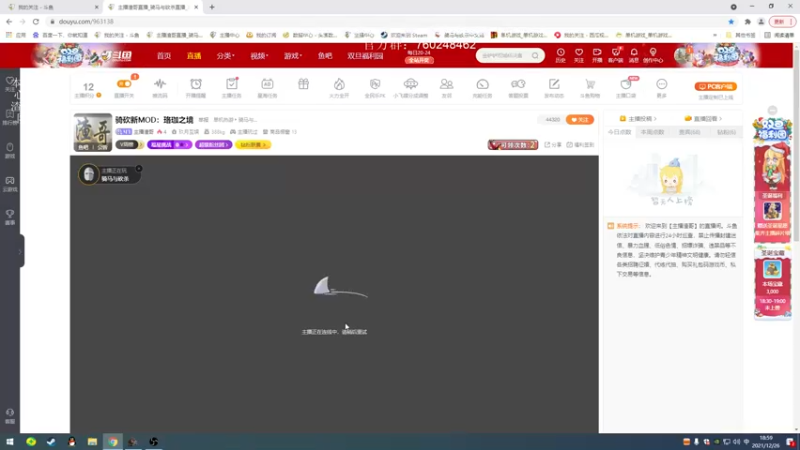Screen dimensions: 800x450
Task: Open the 主播投稿 link
Action: (638, 119)
